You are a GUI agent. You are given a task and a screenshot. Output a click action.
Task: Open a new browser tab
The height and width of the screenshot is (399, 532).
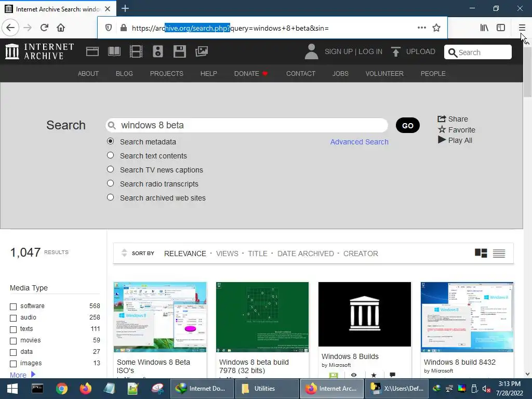[125, 8]
